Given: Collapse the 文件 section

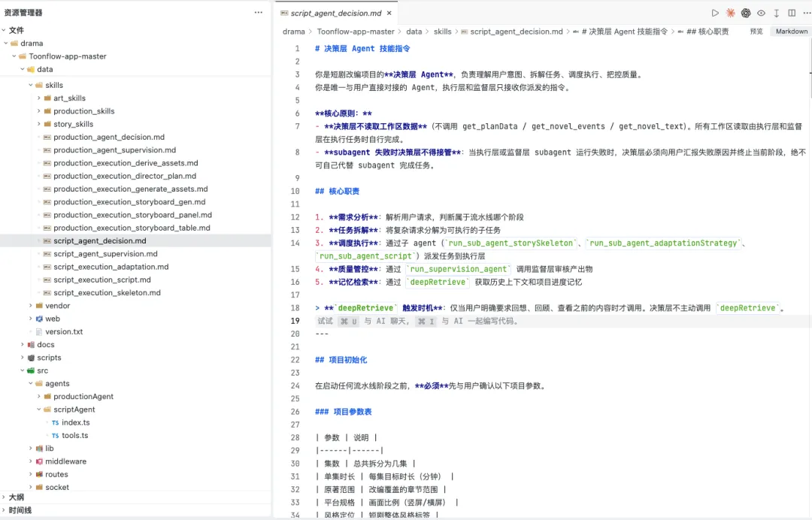Looking at the screenshot, I should 4,30.
